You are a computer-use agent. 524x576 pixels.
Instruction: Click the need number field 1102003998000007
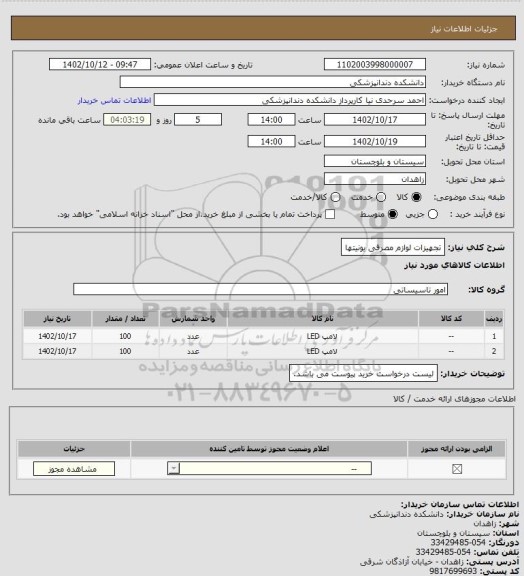coord(375,64)
